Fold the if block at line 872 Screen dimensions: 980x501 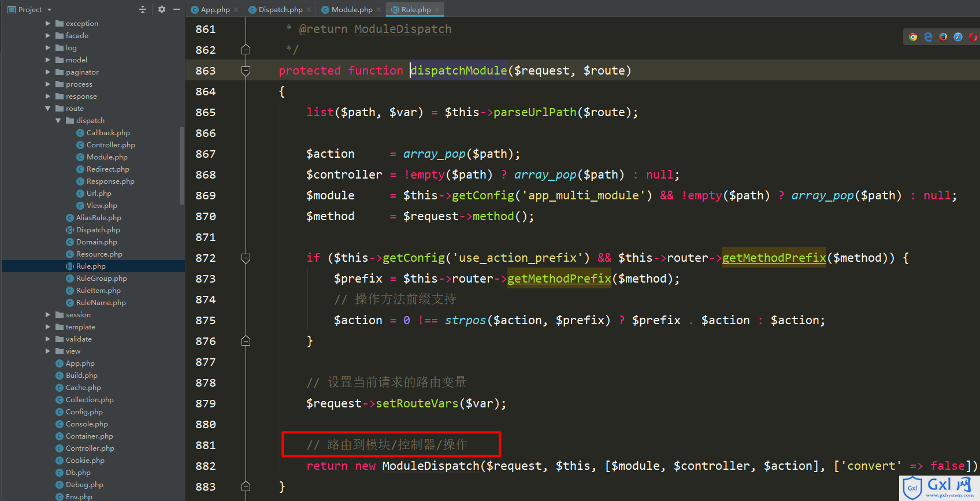pos(246,258)
